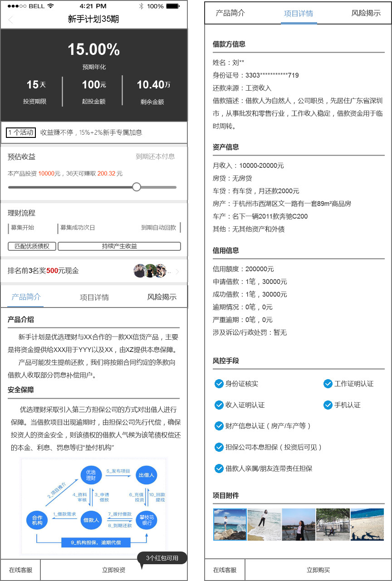Click the Bluetooth status bar icon

141,6
